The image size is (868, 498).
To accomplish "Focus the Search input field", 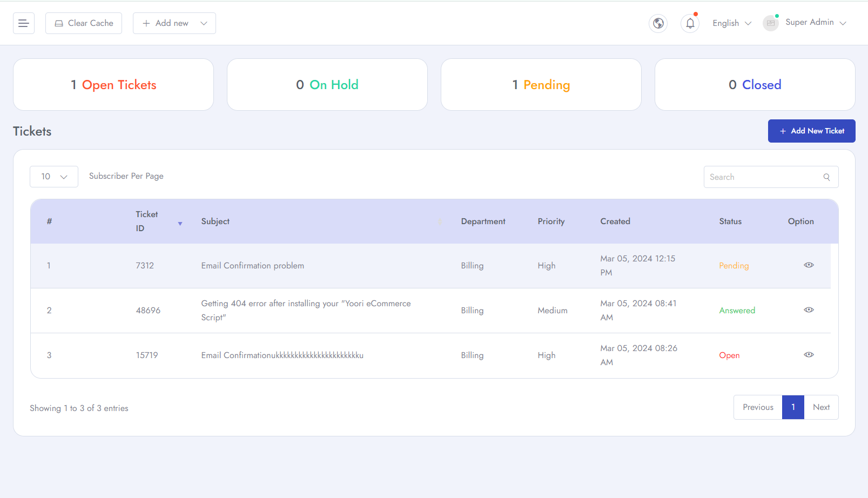I will coord(771,177).
